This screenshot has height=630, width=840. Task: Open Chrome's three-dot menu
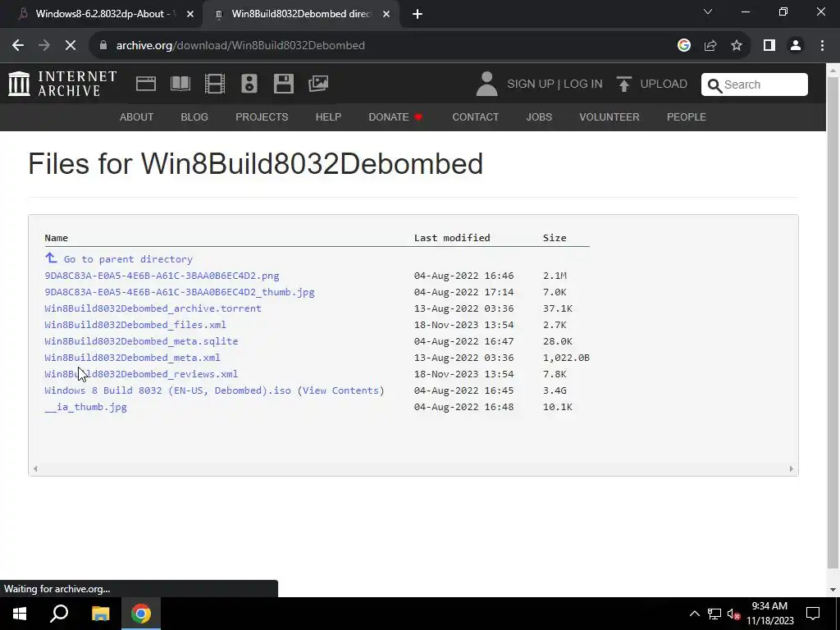pos(822,46)
